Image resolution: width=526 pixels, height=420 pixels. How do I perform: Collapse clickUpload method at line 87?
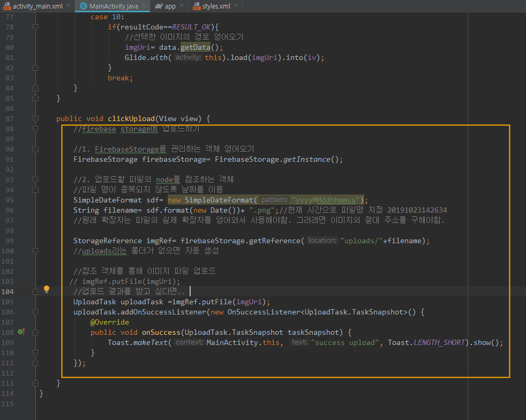35,118
